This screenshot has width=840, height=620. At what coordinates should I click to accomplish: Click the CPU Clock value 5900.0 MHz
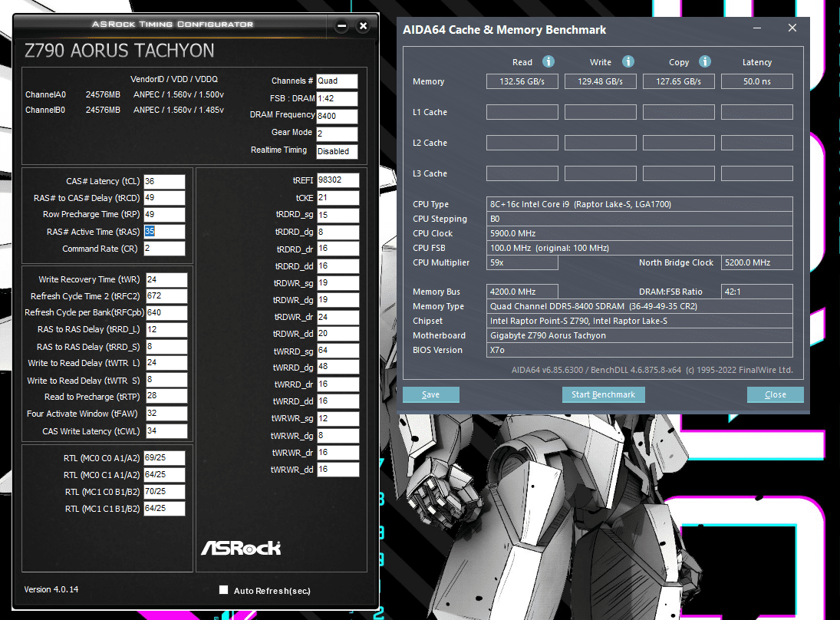tap(640, 233)
